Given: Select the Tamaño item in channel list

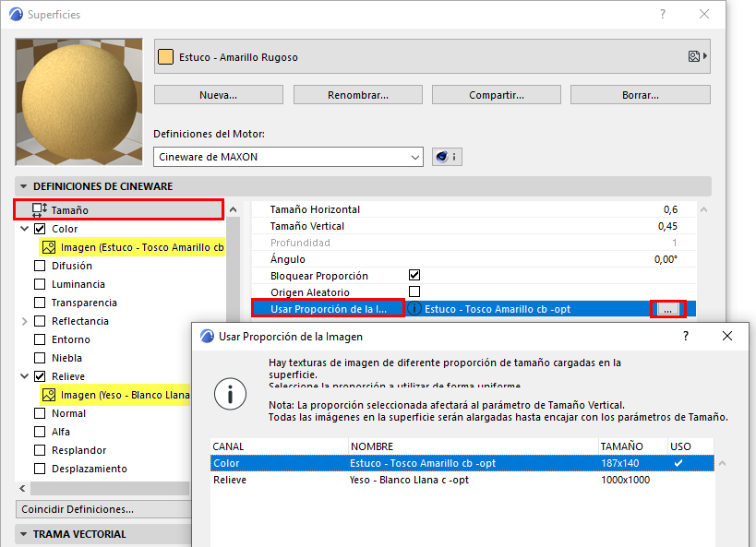Looking at the screenshot, I should point(118,209).
